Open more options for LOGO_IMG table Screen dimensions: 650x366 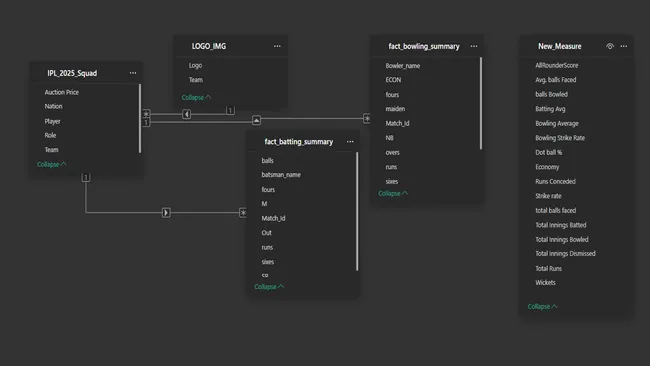pos(277,46)
